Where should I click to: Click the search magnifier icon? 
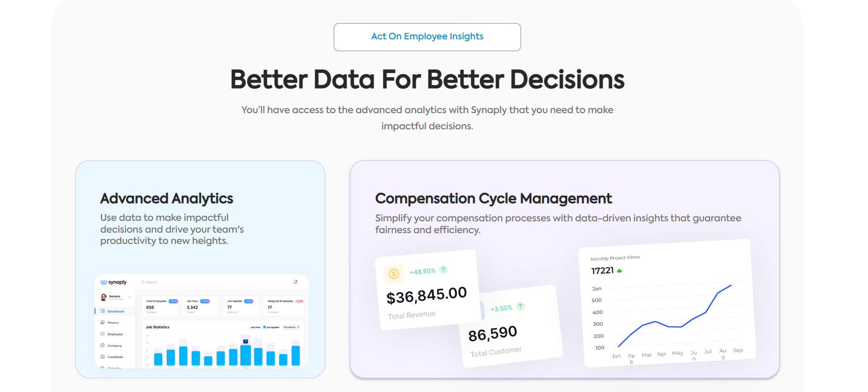point(143,282)
